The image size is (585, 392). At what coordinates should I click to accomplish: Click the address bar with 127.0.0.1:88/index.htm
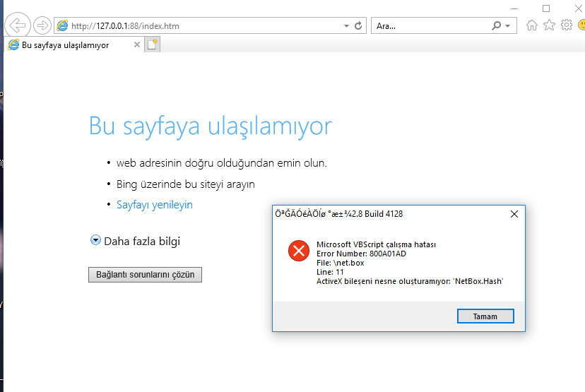[210, 25]
